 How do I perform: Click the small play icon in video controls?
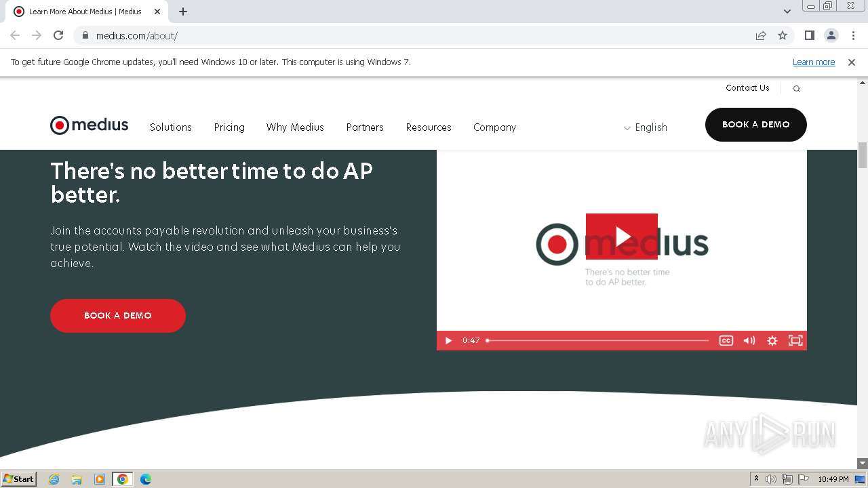(x=448, y=341)
